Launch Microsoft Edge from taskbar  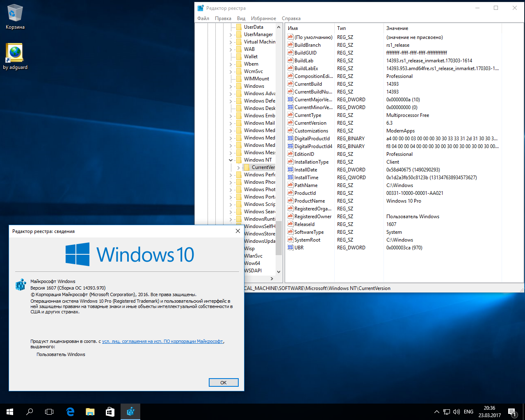click(x=70, y=412)
